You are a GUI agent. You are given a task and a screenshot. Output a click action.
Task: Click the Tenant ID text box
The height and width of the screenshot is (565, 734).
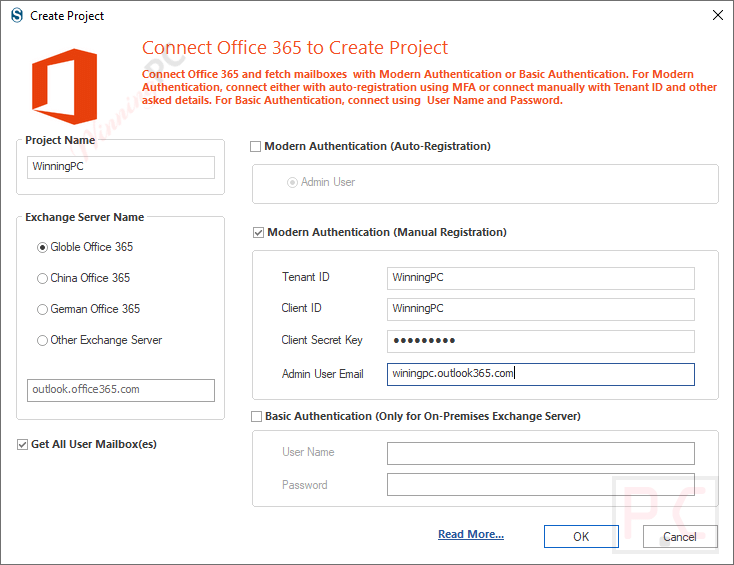click(x=541, y=278)
